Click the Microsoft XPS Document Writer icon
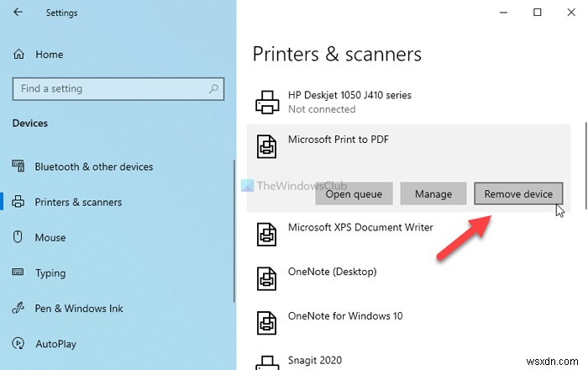Screen dimensions: 588x370 coord(266,235)
